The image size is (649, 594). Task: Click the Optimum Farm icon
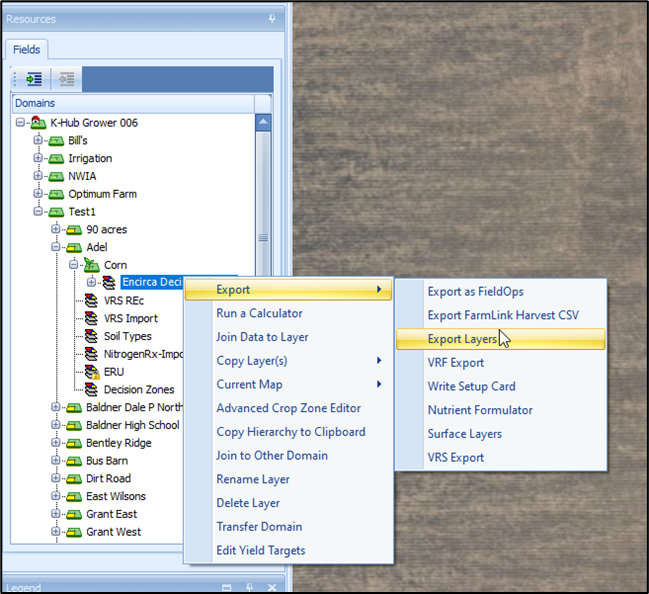pos(56,194)
